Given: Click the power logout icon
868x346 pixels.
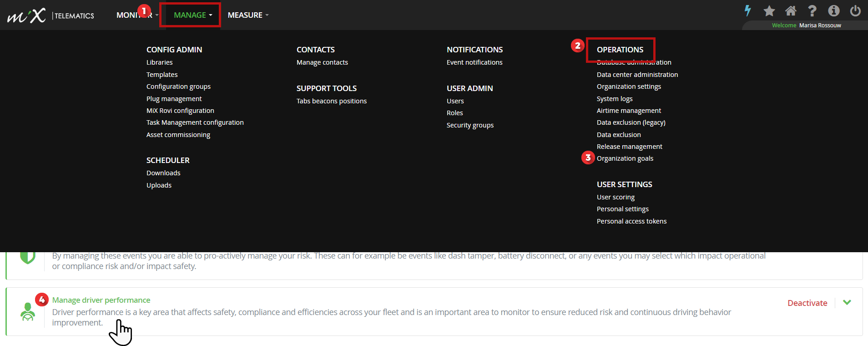Looking at the screenshot, I should 855,10.
